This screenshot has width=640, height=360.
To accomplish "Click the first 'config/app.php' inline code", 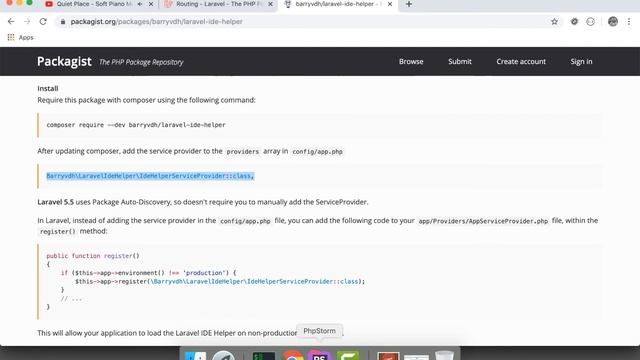I will (317, 151).
